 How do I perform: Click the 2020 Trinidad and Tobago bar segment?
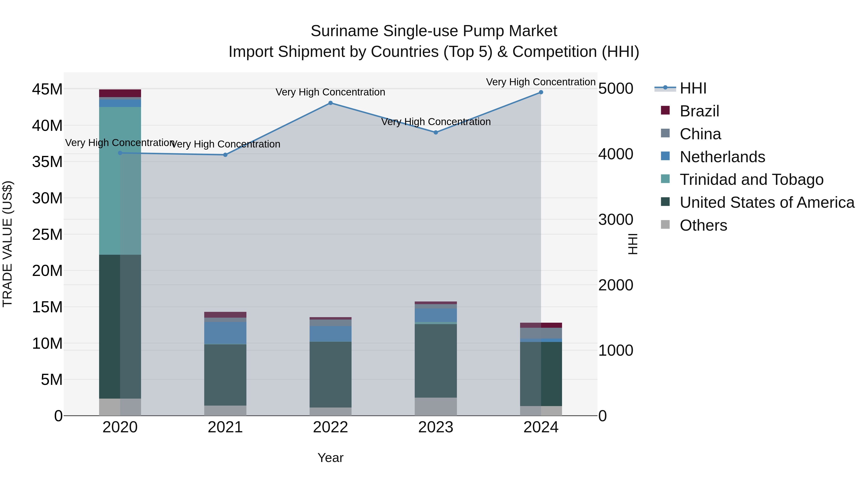[120, 181]
